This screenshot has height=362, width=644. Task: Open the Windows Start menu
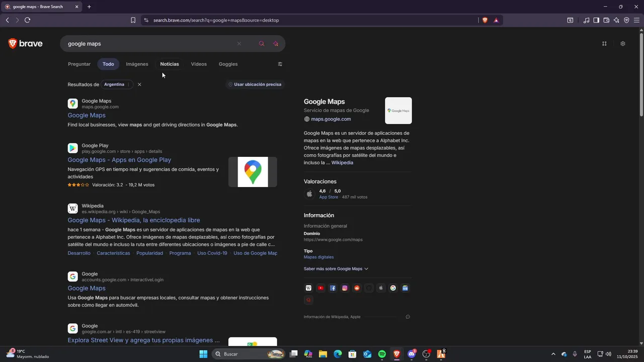[203, 354]
